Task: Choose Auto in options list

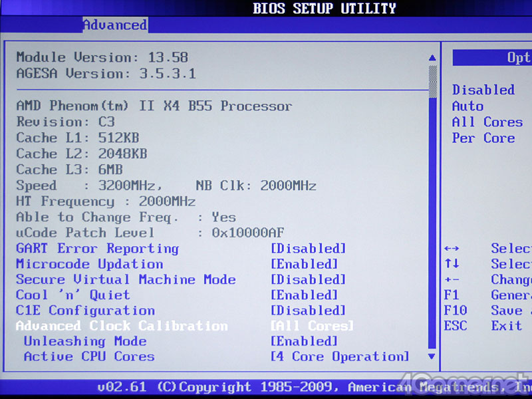Action: click(467, 106)
